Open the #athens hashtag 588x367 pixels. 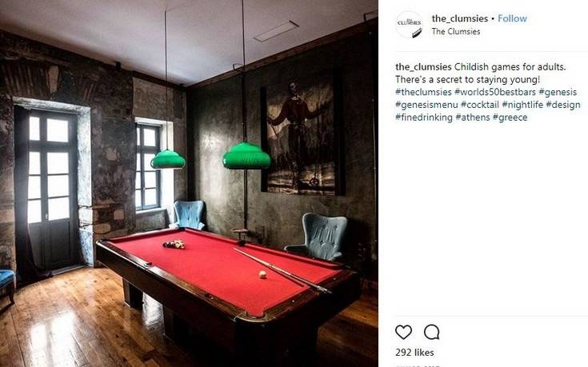tap(473, 118)
